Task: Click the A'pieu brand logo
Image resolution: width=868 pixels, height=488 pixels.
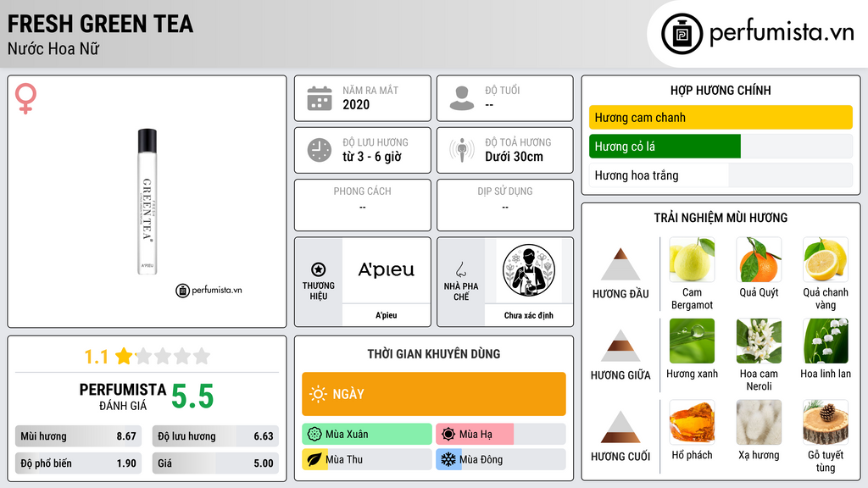Action: pyautogui.click(x=387, y=270)
